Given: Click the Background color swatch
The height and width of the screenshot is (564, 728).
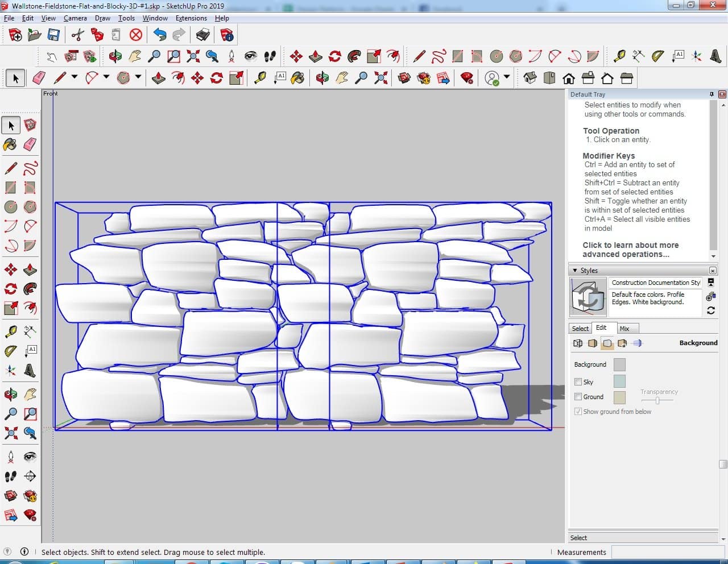Looking at the screenshot, I should click(x=619, y=364).
